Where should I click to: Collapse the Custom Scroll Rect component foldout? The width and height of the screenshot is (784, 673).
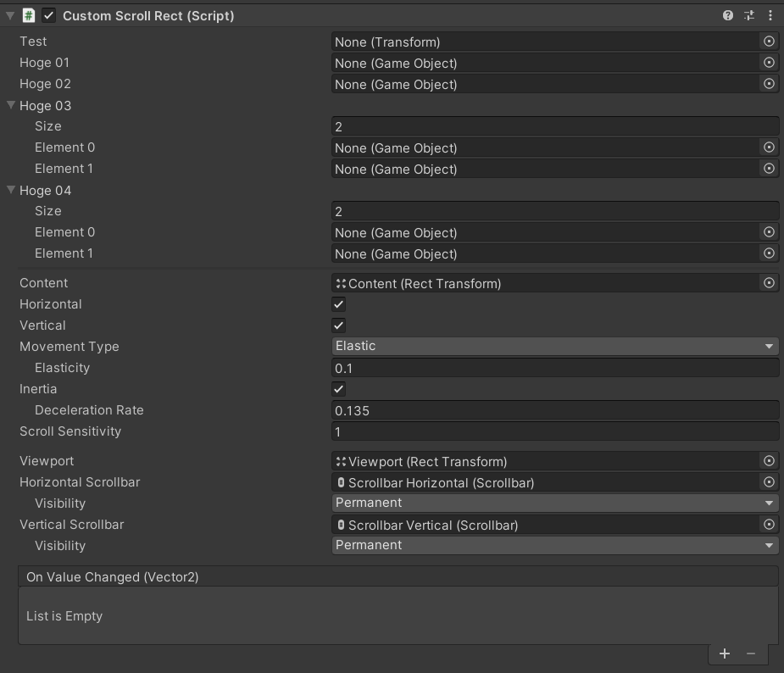click(10, 16)
